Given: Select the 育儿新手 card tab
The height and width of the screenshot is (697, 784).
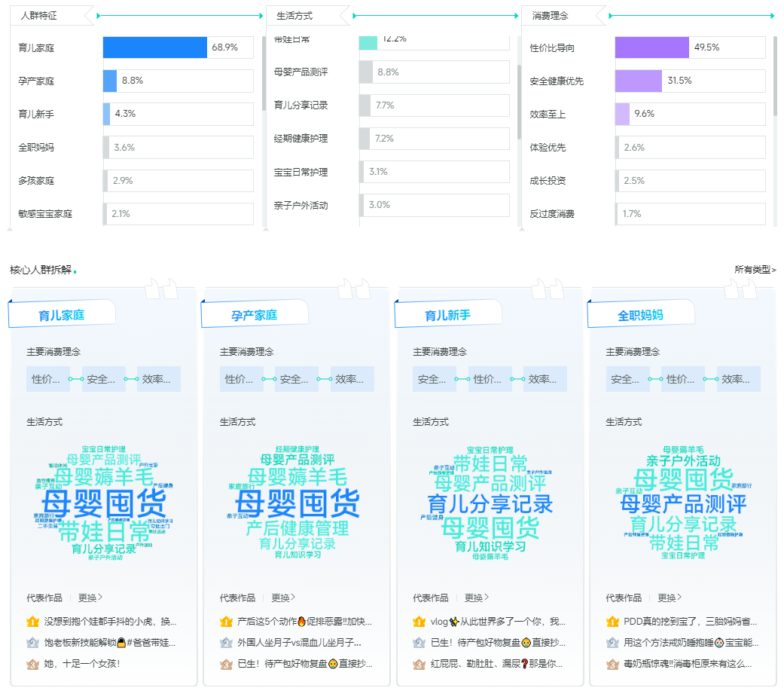Looking at the screenshot, I should (447, 315).
